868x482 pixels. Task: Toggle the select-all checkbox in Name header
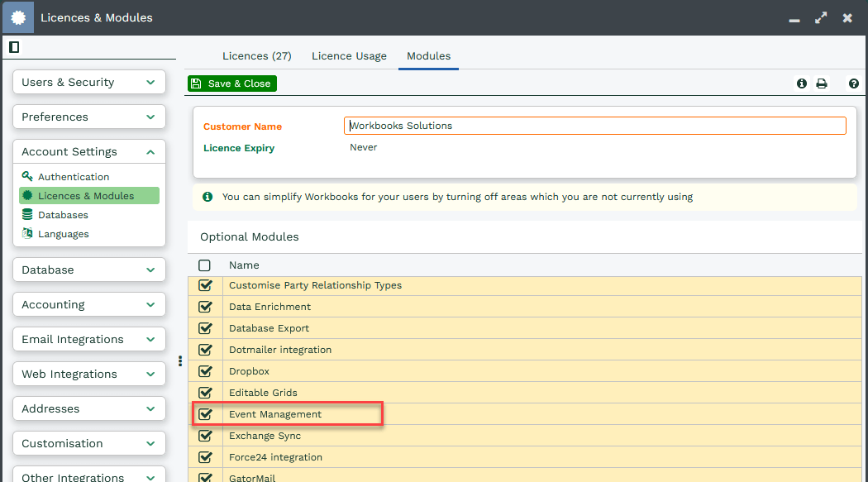point(205,265)
